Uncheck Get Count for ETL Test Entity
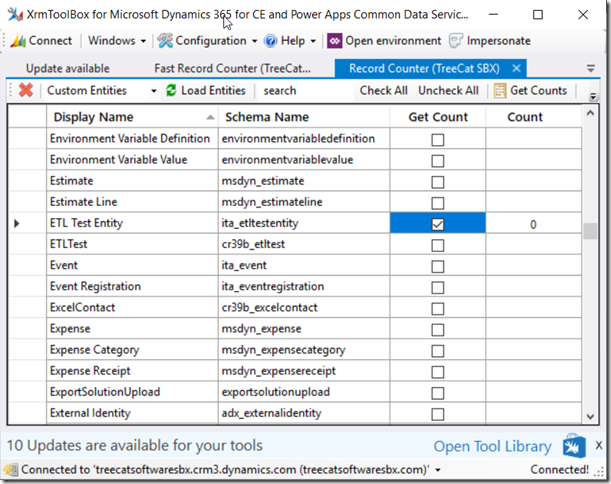611x484 pixels. point(438,224)
